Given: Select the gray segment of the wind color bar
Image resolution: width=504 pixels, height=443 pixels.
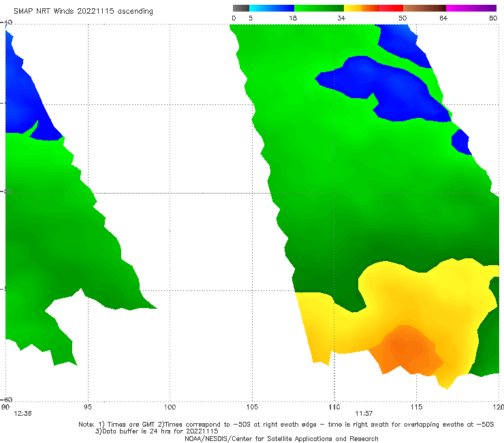Looking at the screenshot, I should pyautogui.click(x=240, y=8).
